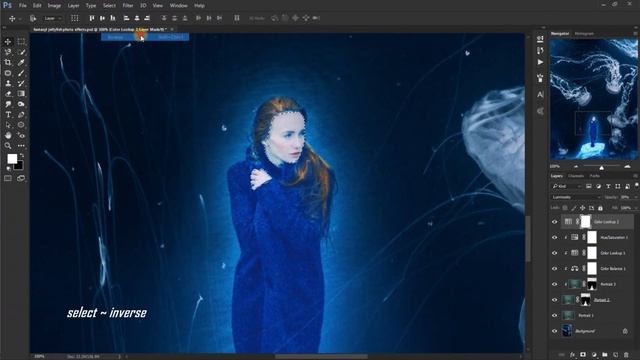Screen dimensions: 640x360
Task: Click zoom out small mountains in Navigator
Action: pos(576,167)
